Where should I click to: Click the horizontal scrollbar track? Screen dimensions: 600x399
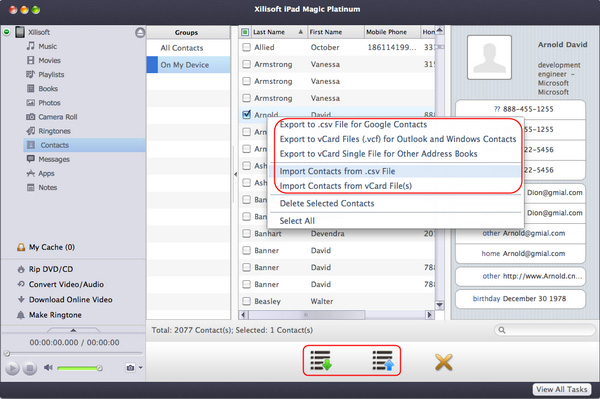click(337, 315)
